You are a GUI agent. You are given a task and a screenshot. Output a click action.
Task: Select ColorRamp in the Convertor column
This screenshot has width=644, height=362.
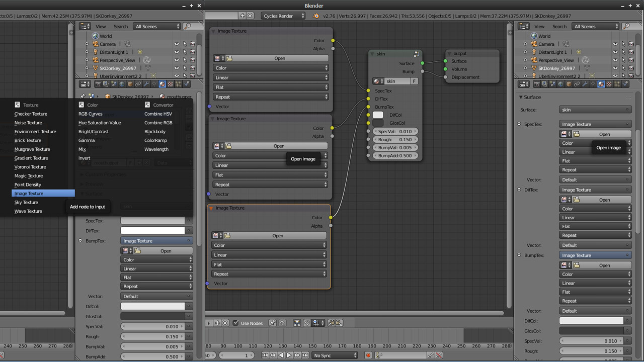pyautogui.click(x=155, y=140)
